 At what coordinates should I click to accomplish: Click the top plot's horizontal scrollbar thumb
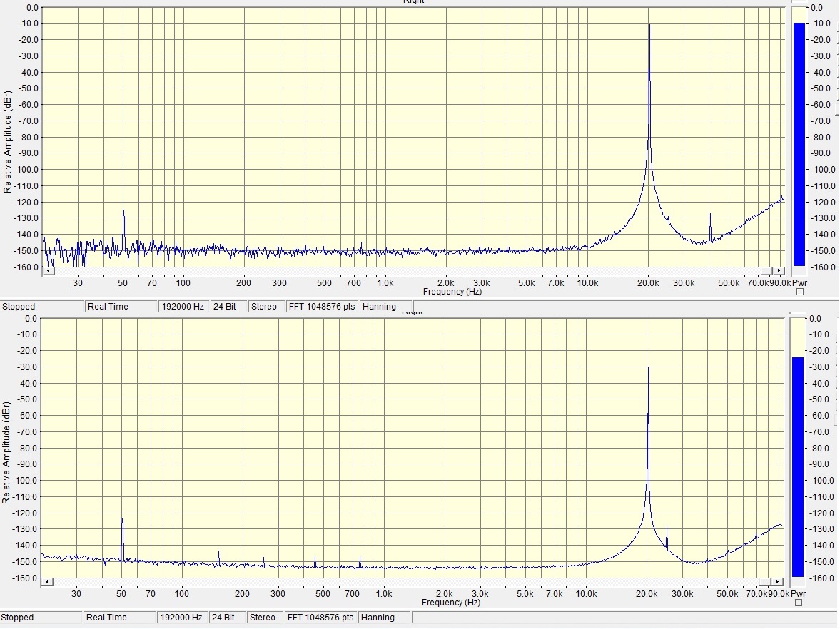[x=767, y=271]
